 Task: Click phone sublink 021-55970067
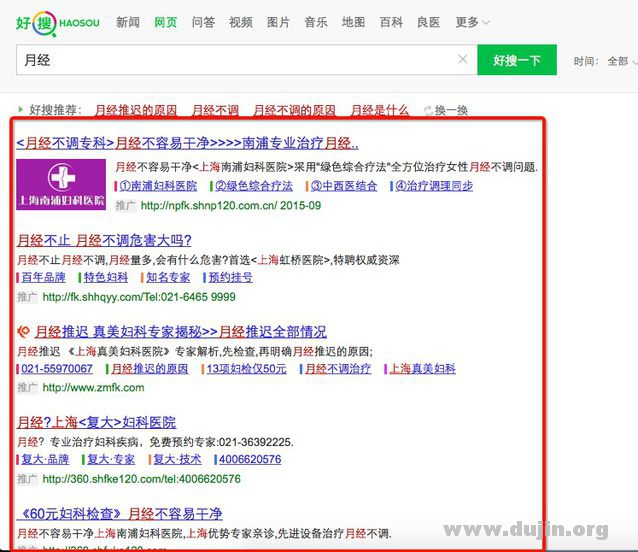pos(57,369)
